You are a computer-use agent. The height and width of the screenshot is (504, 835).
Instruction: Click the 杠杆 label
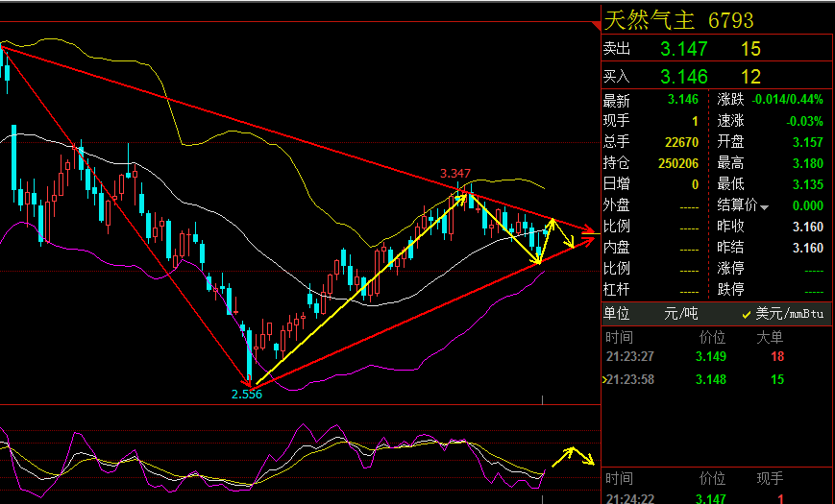click(x=616, y=290)
